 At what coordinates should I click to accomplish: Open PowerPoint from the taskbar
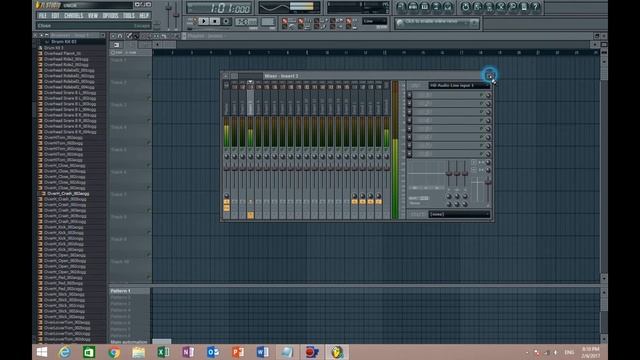click(238, 352)
